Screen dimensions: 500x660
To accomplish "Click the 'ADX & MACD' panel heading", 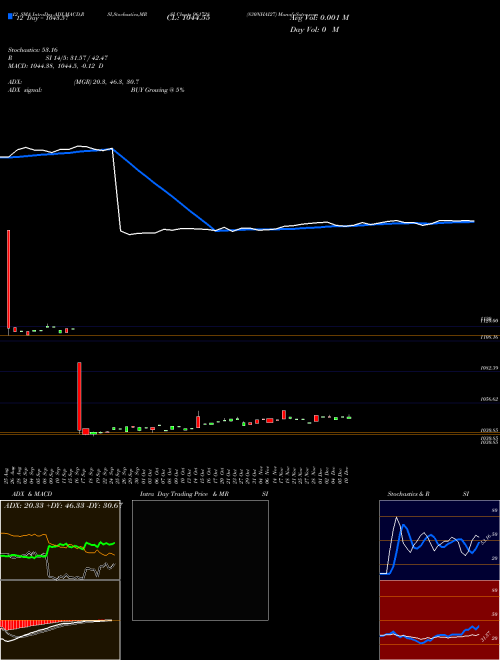I will coord(32,494).
